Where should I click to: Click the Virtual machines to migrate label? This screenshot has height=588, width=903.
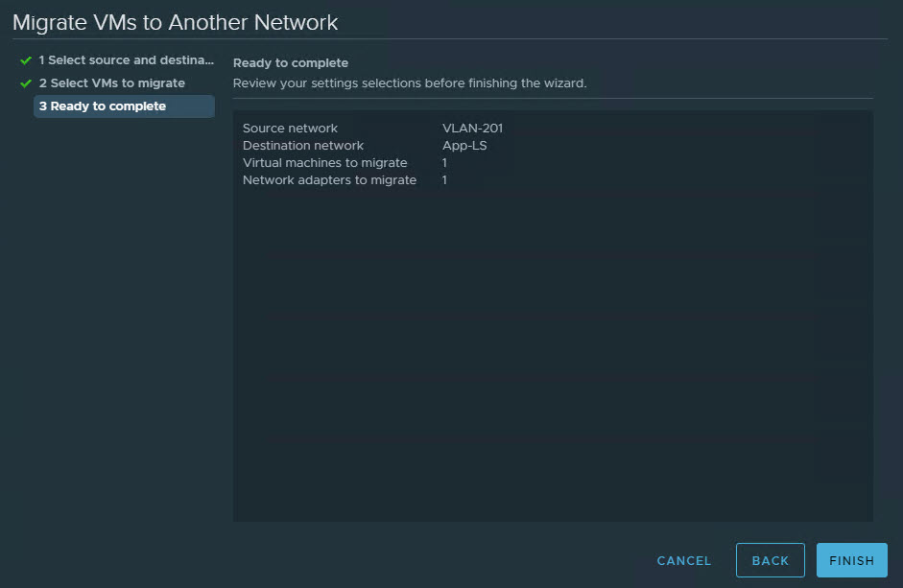pos(324,163)
